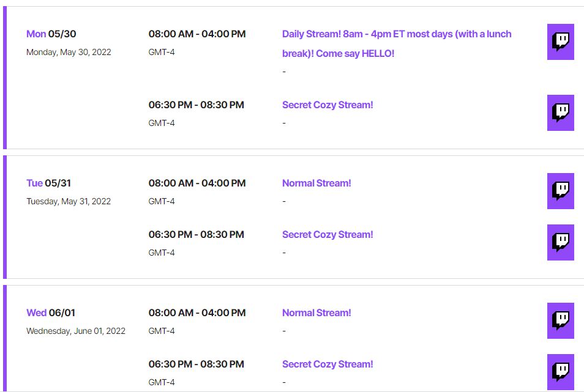The width and height of the screenshot is (584, 392).
Task: Open the Daily Stream 8am - 4pm ET link
Action: (x=397, y=43)
